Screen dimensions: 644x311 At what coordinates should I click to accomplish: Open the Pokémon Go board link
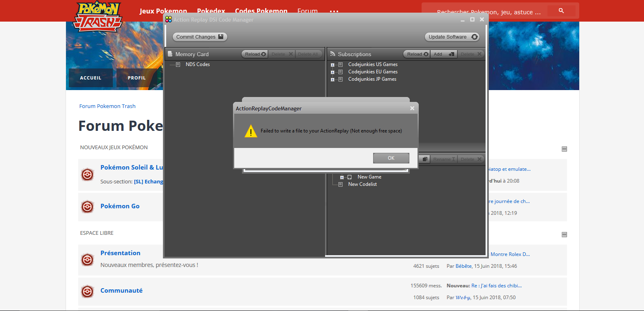pos(120,206)
